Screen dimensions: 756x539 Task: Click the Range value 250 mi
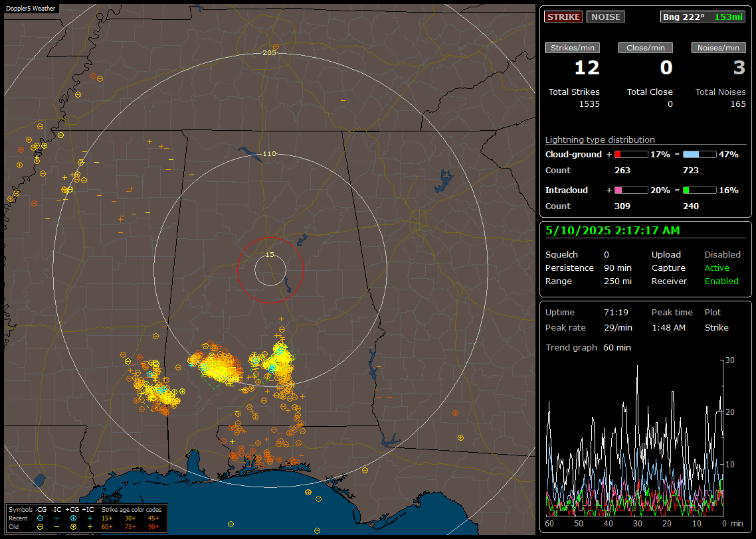(618, 281)
